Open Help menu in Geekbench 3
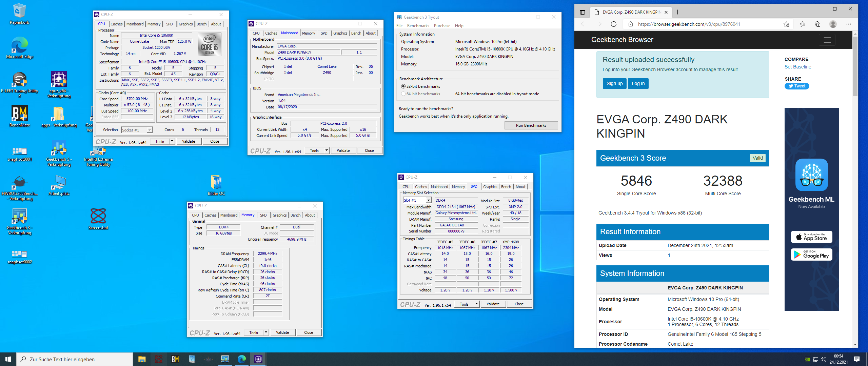The width and height of the screenshot is (868, 366). tap(459, 26)
